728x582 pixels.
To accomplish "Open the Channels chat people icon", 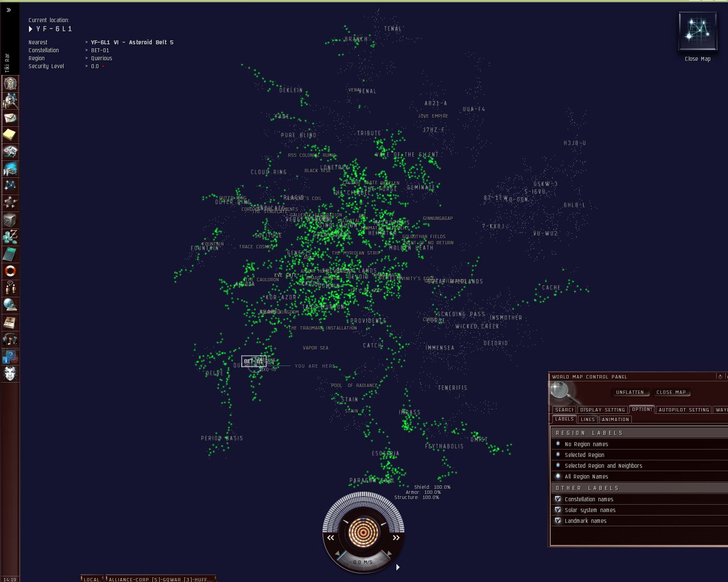I will coord(10,288).
